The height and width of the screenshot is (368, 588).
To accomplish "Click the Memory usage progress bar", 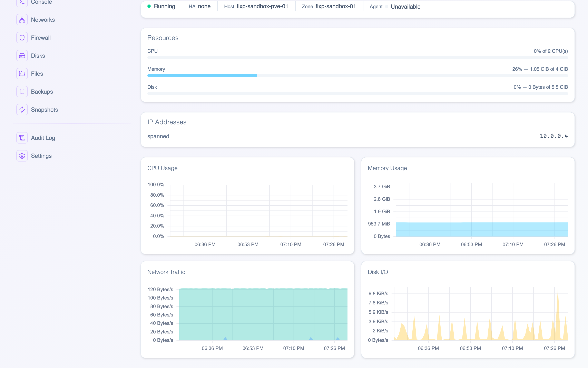I will tap(357, 76).
